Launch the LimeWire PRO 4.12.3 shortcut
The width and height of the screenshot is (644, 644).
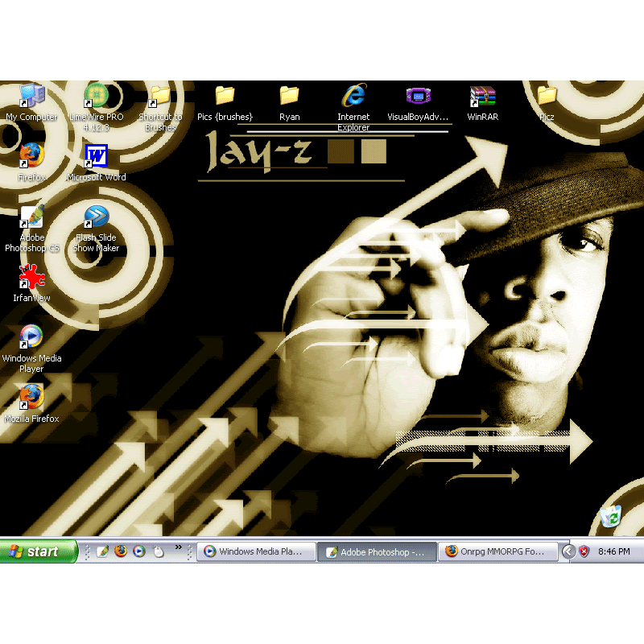click(96, 97)
